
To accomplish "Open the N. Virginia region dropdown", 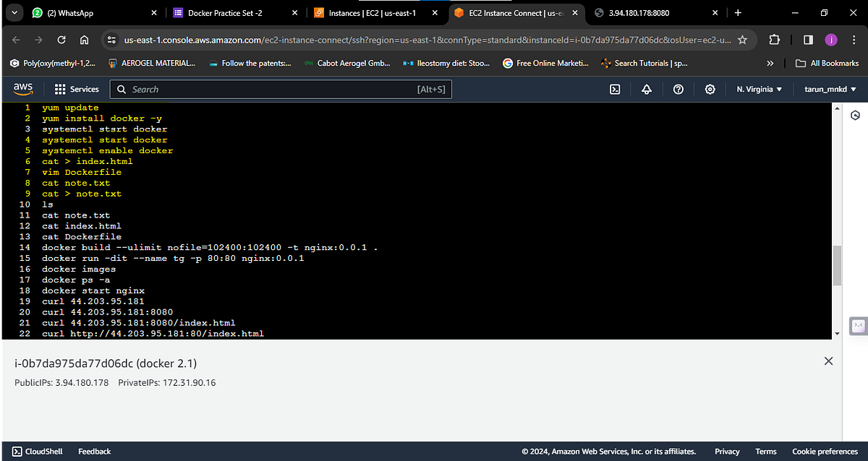I will pyautogui.click(x=757, y=89).
